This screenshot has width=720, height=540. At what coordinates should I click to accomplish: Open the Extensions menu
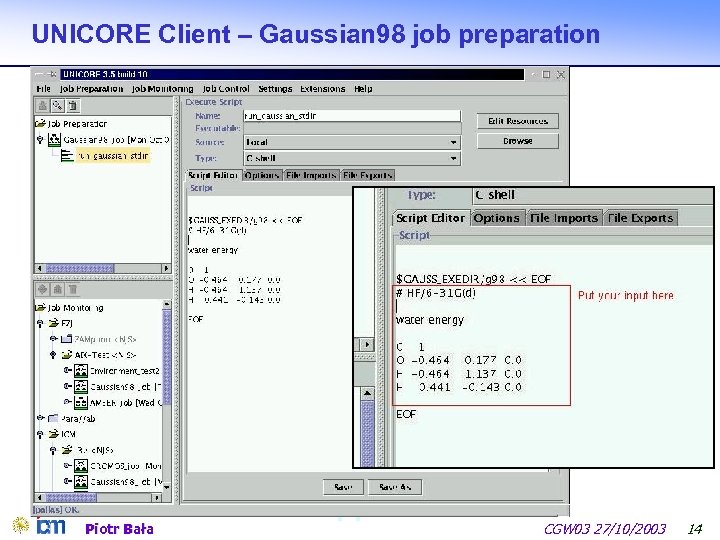click(x=323, y=89)
